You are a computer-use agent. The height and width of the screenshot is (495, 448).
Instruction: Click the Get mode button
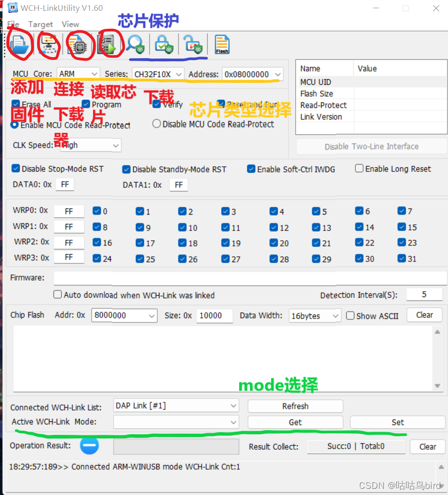(295, 422)
